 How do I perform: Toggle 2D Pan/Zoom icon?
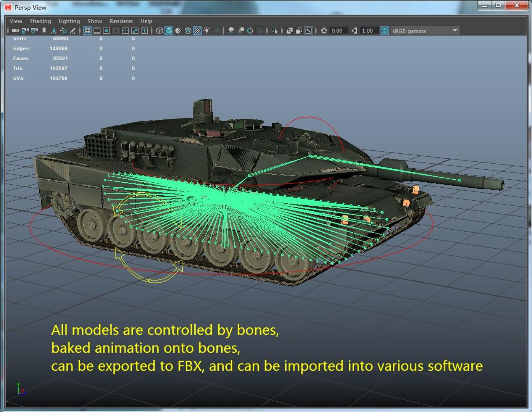point(63,31)
